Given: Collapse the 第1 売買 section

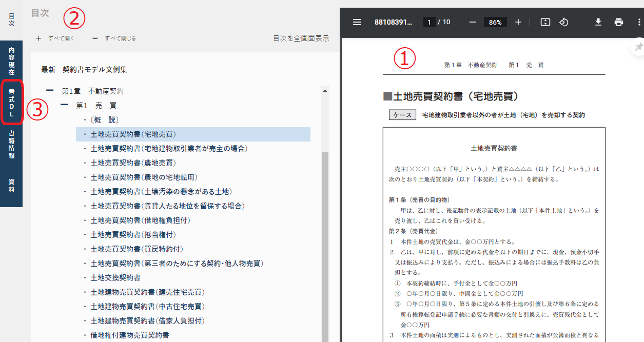Looking at the screenshot, I should pos(64,105).
